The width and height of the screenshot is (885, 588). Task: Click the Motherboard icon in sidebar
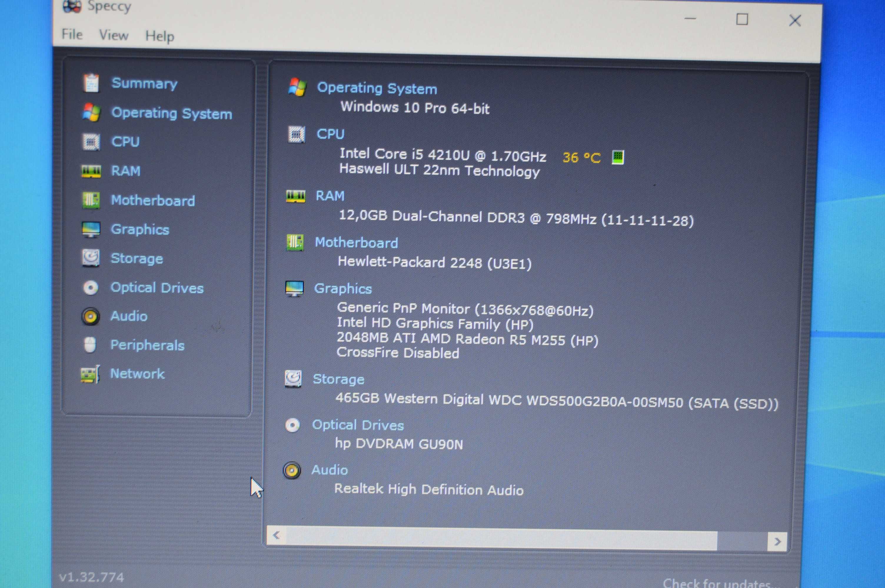[91, 200]
